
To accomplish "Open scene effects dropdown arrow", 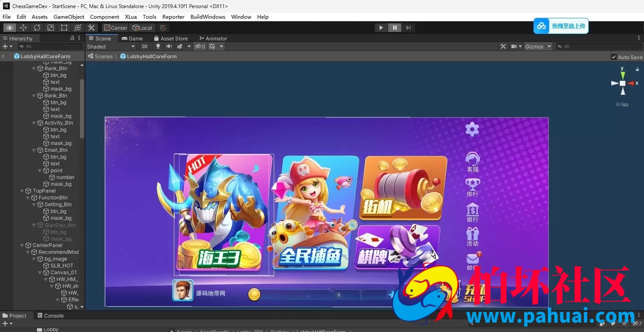I will click(x=189, y=46).
